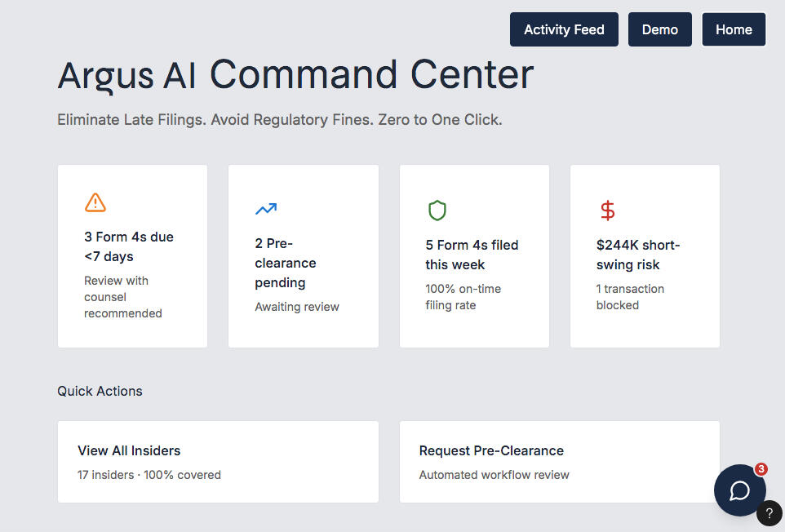Click the red notification badge showing 3
Image resolution: width=785 pixels, height=532 pixels.
tap(761, 469)
